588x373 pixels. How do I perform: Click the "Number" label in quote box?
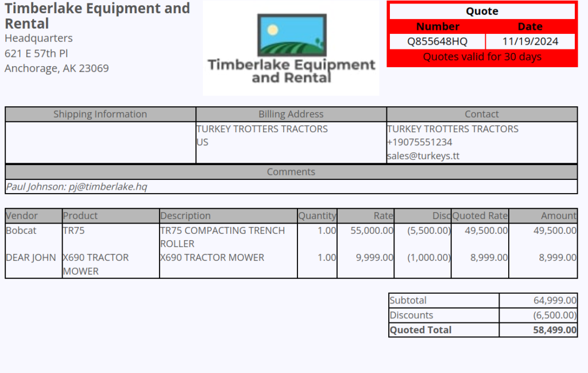pos(438,26)
